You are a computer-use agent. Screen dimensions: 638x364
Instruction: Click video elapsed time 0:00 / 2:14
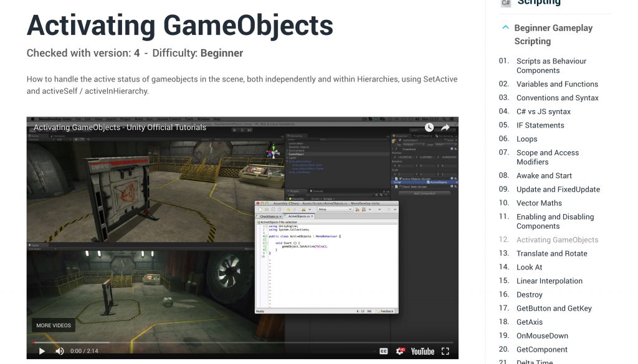[x=84, y=351]
